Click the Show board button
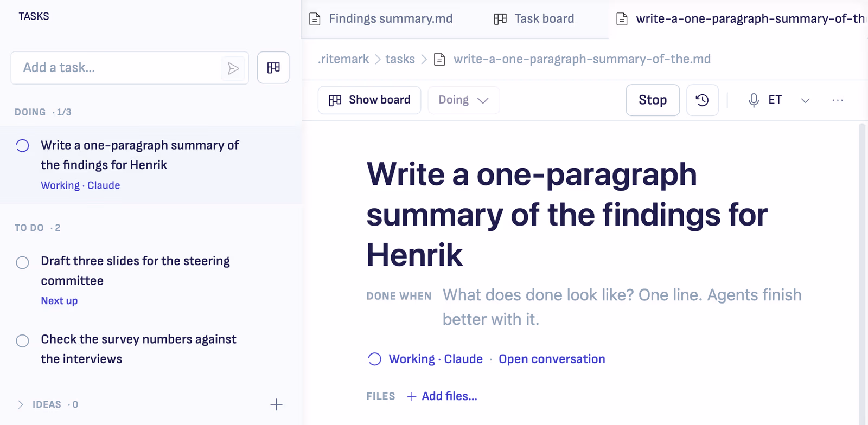This screenshot has height=425, width=868. [369, 100]
